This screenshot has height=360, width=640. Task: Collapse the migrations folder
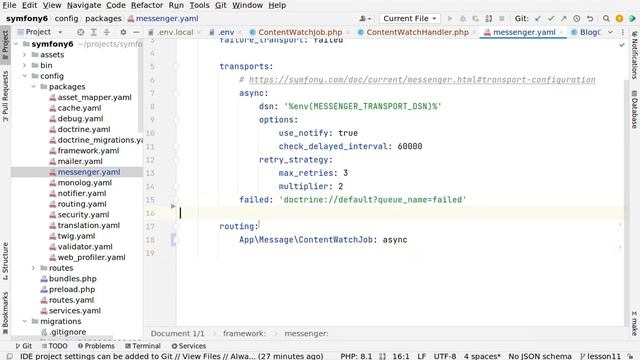(24, 321)
